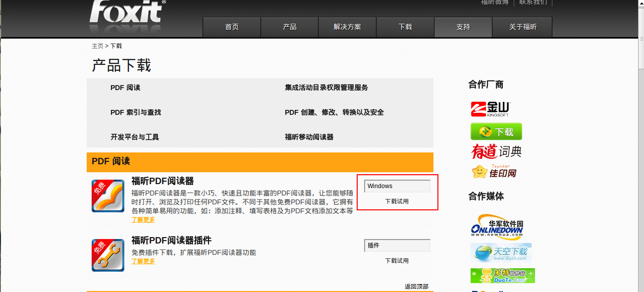This screenshot has width=644, height=292.
Task: Click the 合作媒体 sidebar heading
Action: pyautogui.click(x=486, y=196)
